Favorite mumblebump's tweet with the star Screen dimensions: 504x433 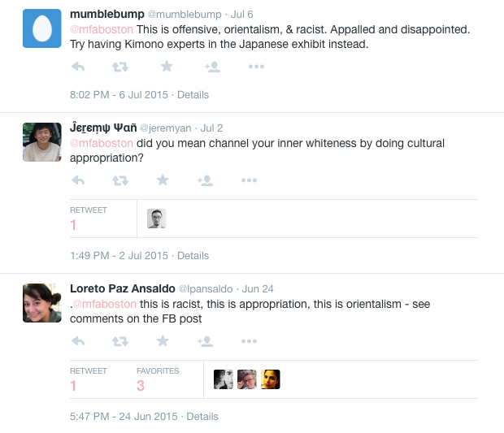167,67
